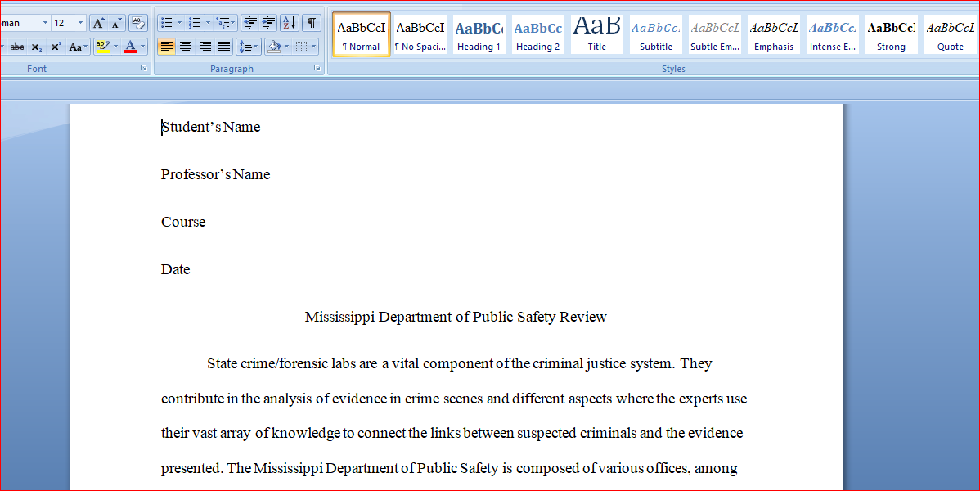Viewport: 980px width, 491px height.
Task: Apply subscript formatting
Action: tap(37, 47)
